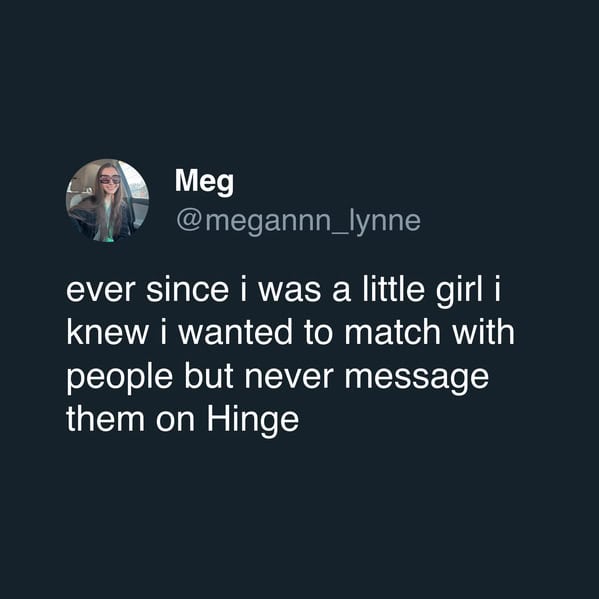Click the line 'people but never message'
599x599 pixels.
point(278,378)
